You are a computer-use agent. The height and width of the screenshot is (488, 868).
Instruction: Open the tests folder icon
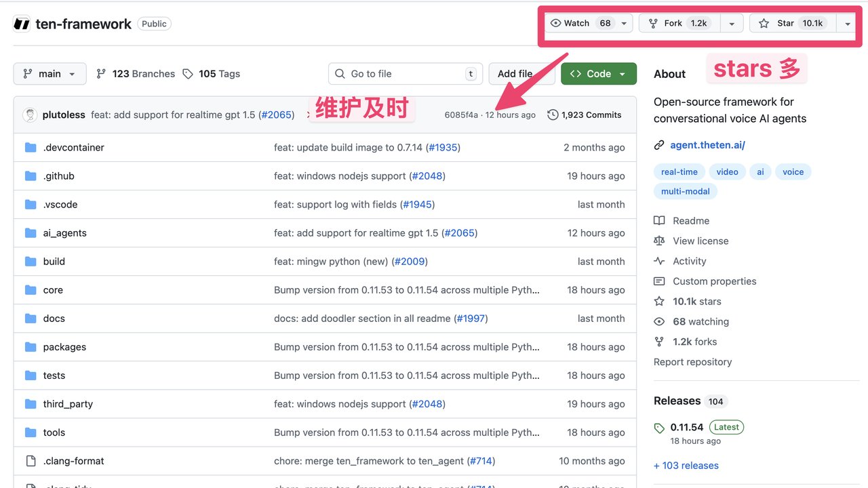coord(31,375)
